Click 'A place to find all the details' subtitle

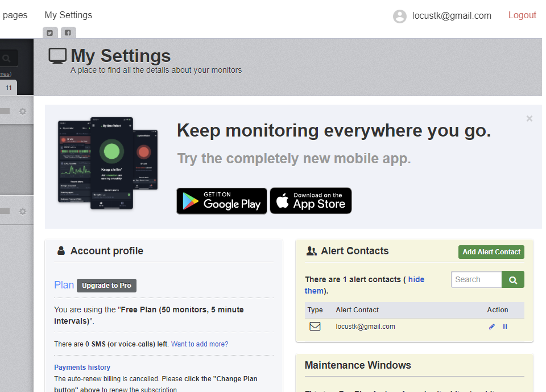point(156,70)
